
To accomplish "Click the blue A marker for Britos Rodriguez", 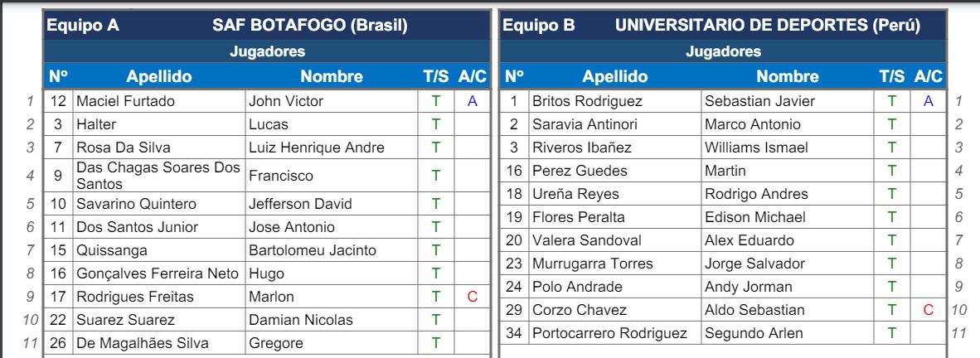I will coord(929,102).
